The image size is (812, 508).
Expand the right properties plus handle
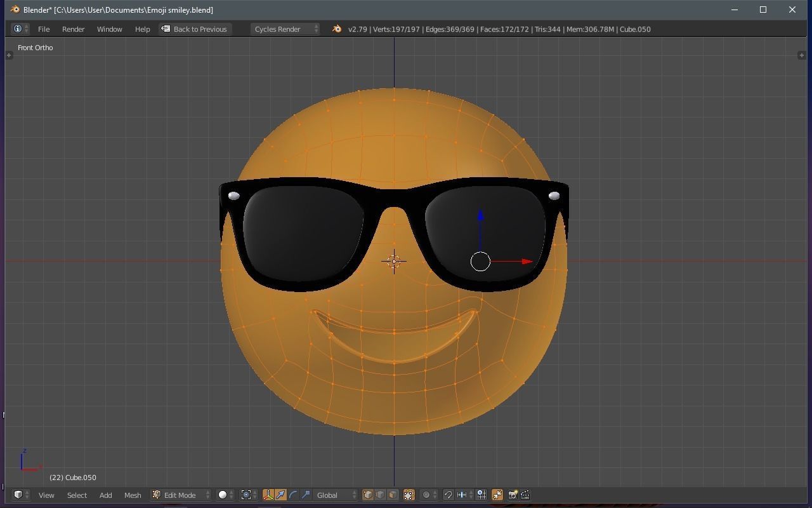coord(802,55)
